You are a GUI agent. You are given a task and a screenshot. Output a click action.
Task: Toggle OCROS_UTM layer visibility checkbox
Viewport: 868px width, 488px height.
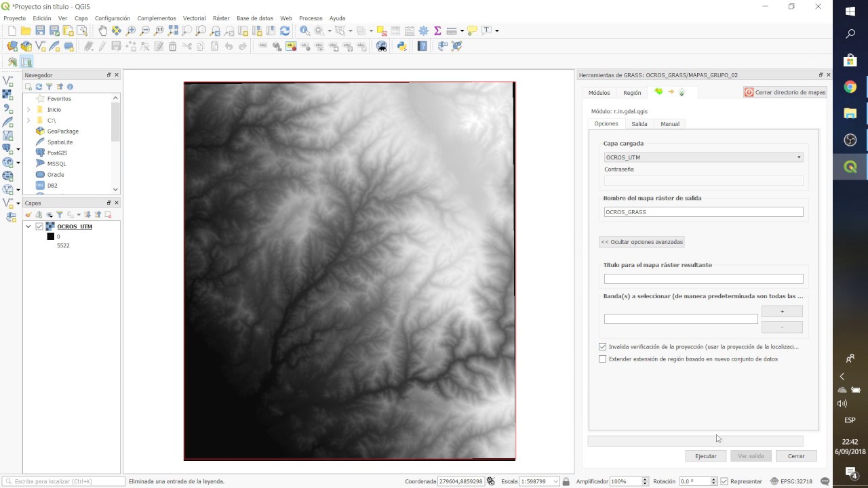tap(39, 226)
